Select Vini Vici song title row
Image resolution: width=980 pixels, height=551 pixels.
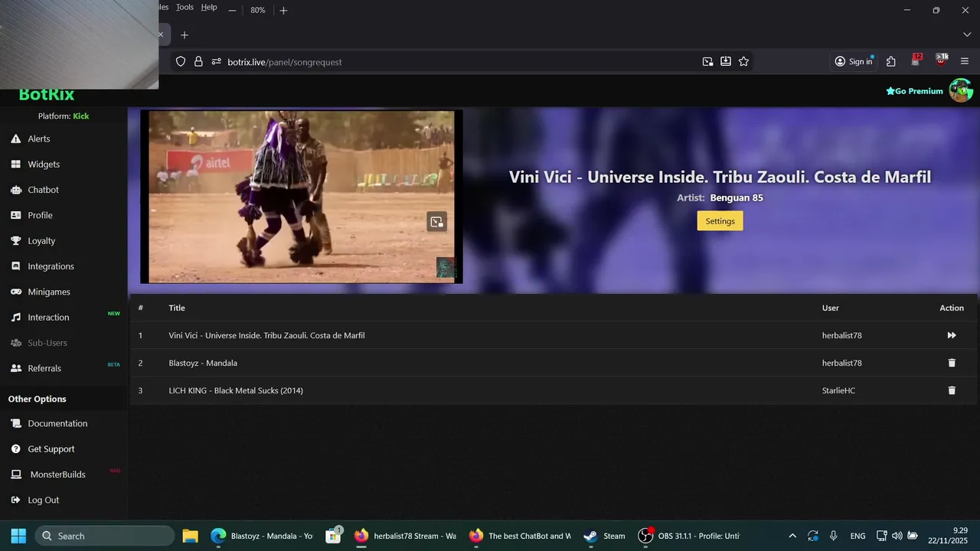pyautogui.click(x=266, y=335)
